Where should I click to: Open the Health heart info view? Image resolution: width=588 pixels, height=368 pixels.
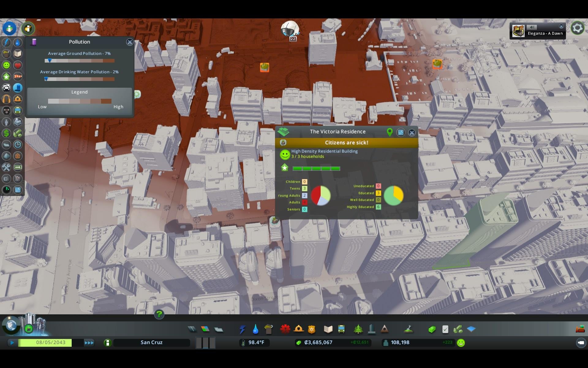point(18,65)
